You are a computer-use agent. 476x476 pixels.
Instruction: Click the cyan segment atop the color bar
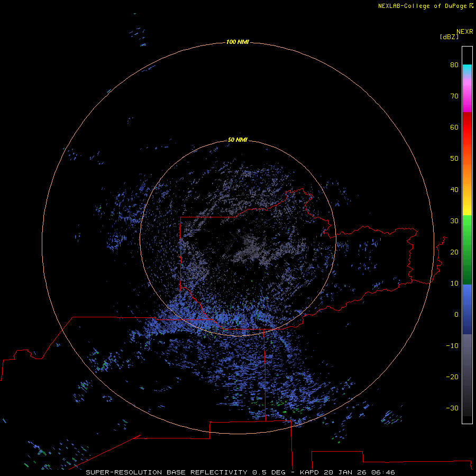pos(467,68)
